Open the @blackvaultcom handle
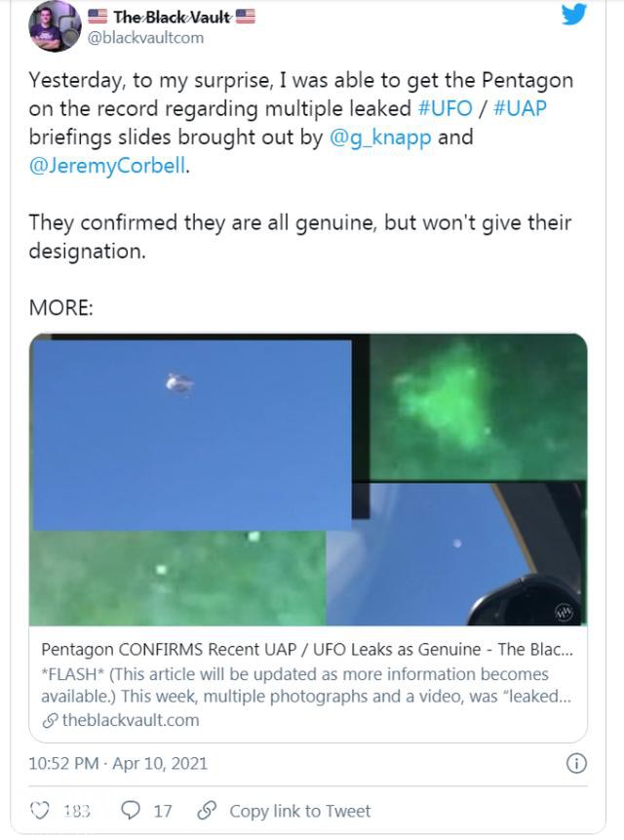Screen dimensions: 624x840 tap(146, 37)
